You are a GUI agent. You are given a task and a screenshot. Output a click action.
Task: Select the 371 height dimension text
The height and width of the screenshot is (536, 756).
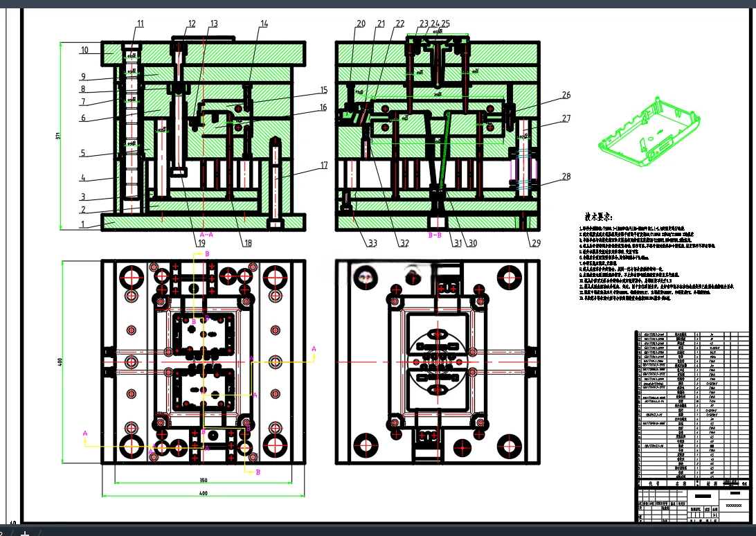click(58, 136)
